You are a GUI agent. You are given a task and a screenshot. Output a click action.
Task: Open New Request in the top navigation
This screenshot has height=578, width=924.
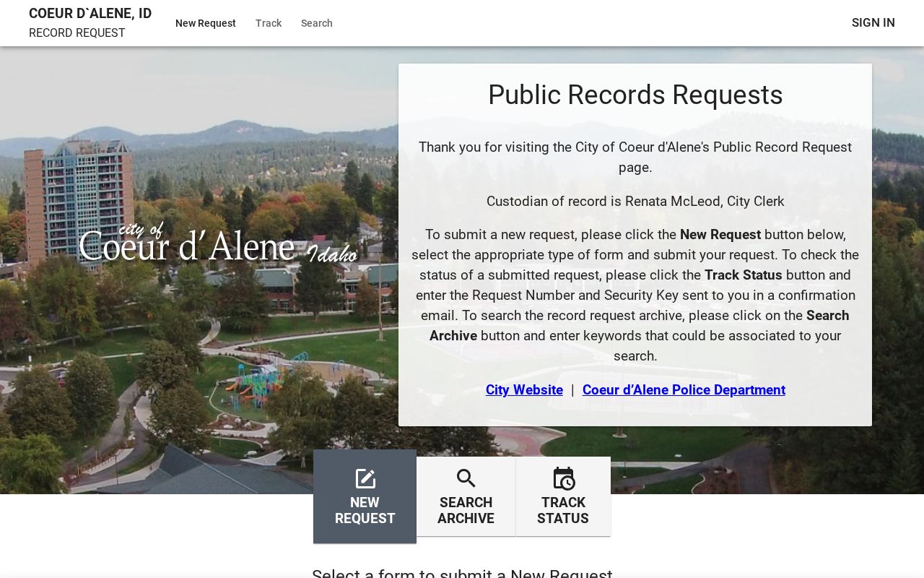(206, 23)
